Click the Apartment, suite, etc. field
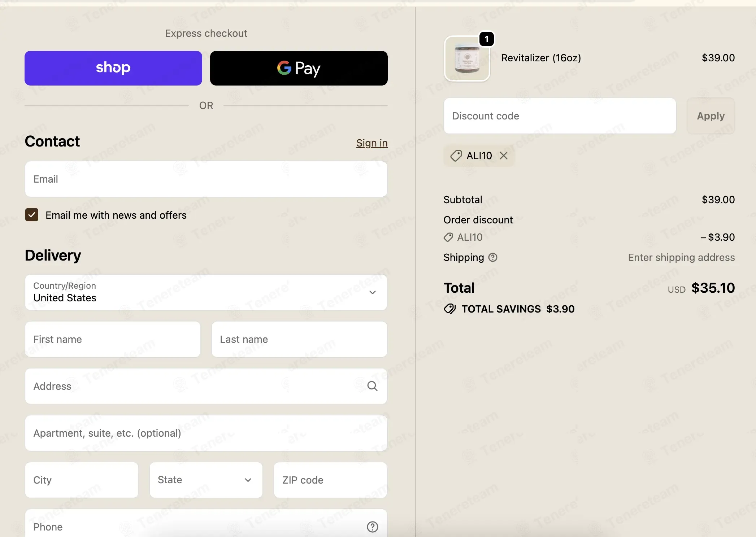This screenshot has height=537, width=756. [206, 433]
